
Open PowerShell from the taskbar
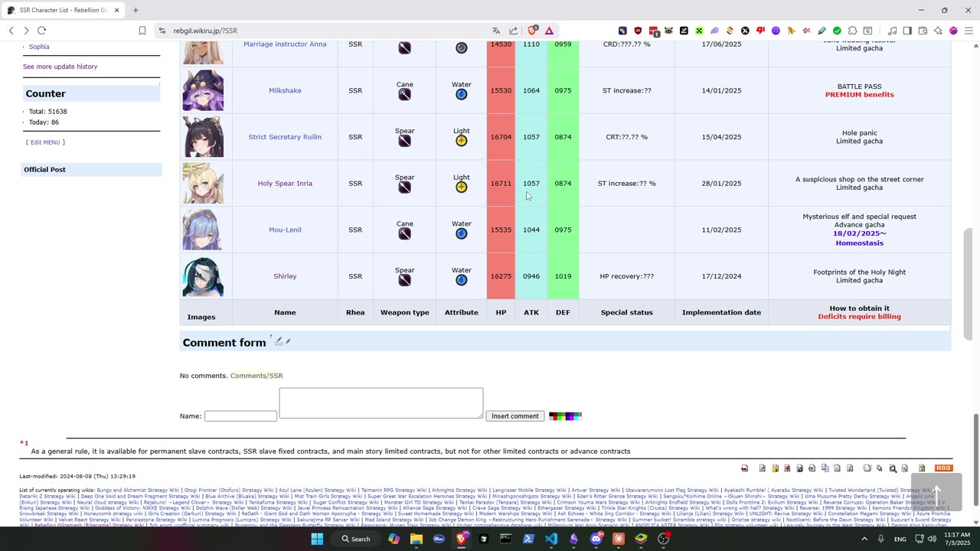(x=528, y=539)
